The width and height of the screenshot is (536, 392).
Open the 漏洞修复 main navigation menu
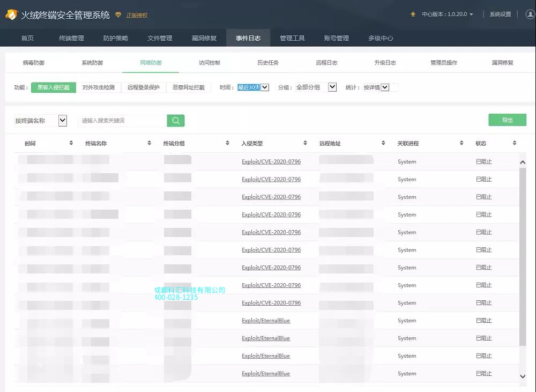click(204, 38)
